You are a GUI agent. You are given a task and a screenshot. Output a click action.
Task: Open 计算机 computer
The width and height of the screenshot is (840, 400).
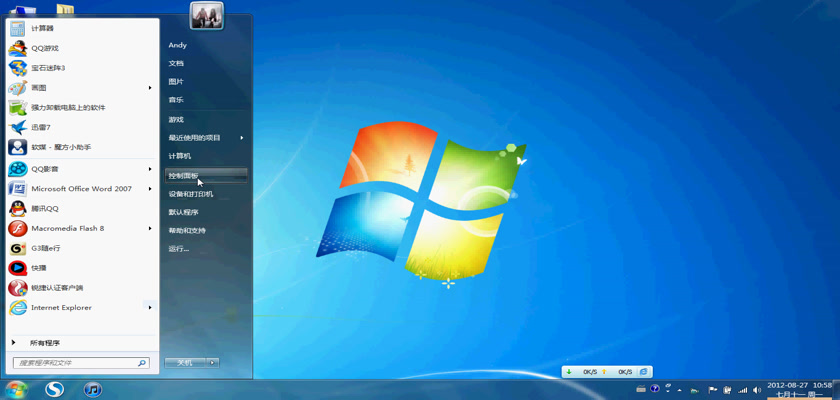pos(179,156)
